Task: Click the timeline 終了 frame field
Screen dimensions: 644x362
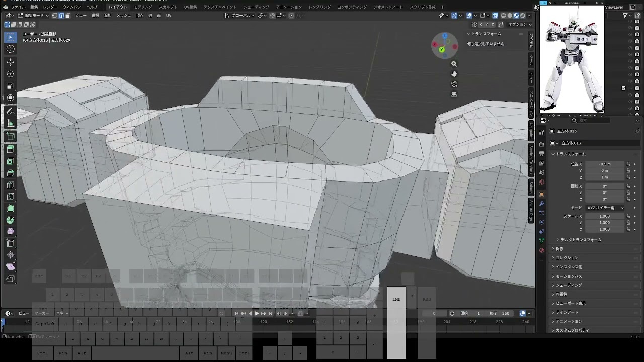Action: pos(500,313)
